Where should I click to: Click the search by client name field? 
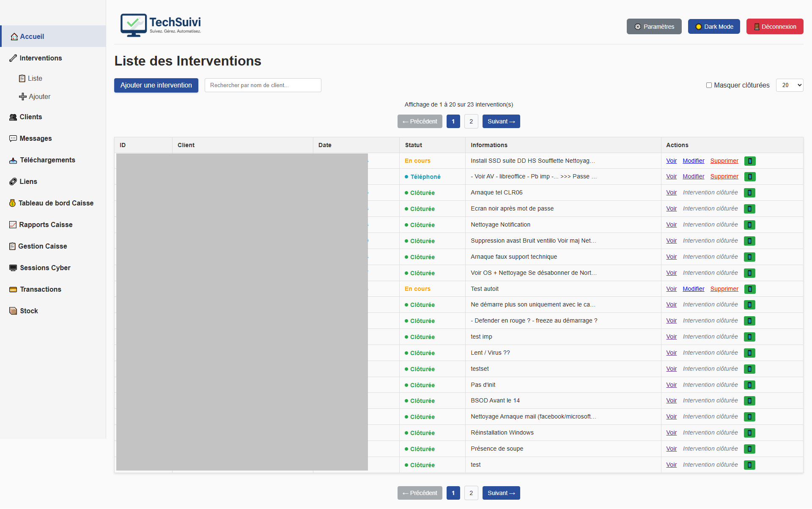click(x=263, y=85)
